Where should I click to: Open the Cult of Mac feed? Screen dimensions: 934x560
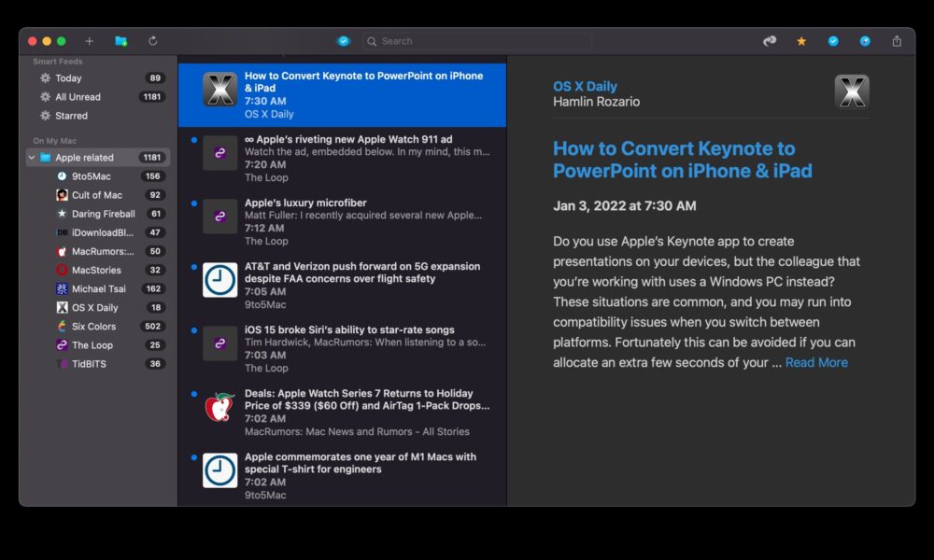98,195
